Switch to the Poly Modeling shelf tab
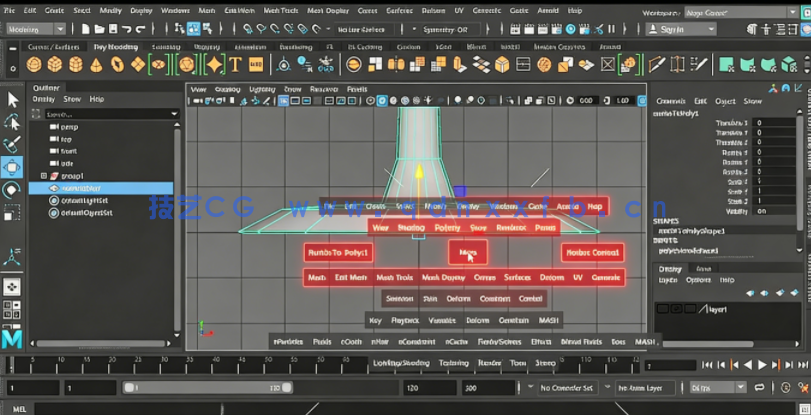This screenshot has height=415, width=811. [116, 47]
